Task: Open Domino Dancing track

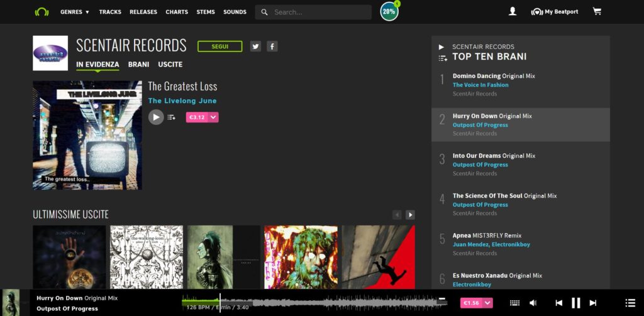Action: 494,76
